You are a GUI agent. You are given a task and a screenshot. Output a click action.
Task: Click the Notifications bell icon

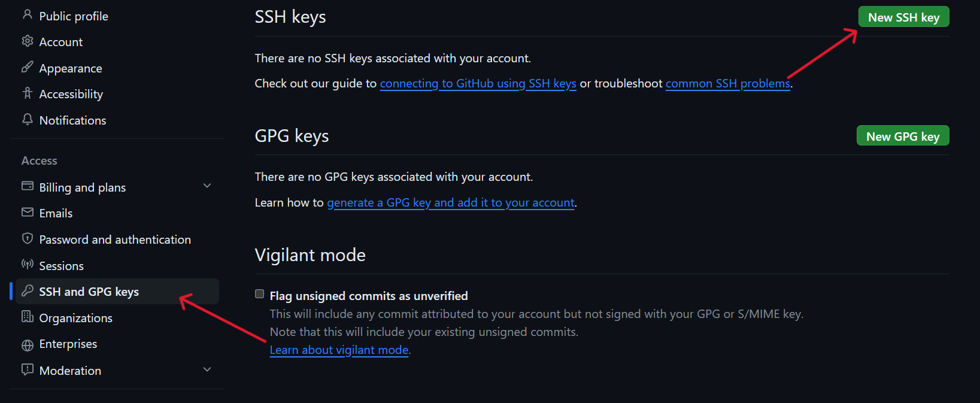tap(28, 119)
